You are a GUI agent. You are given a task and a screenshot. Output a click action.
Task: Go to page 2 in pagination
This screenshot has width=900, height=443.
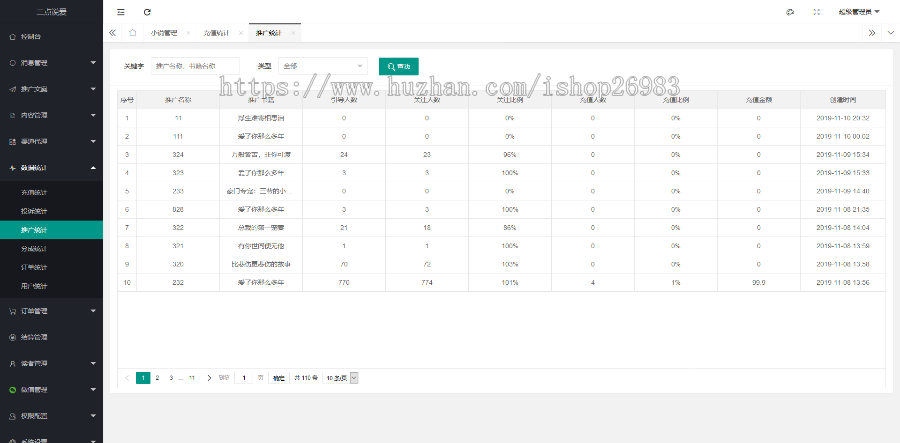coord(157,378)
